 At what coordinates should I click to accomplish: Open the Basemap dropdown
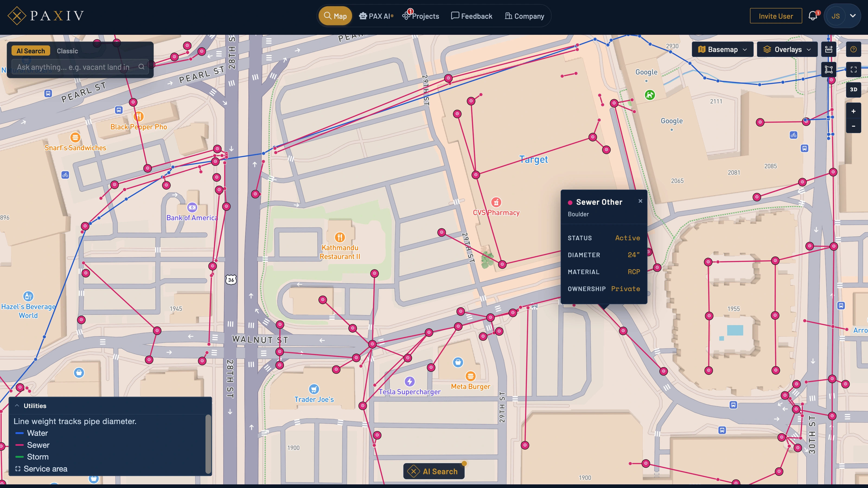pyautogui.click(x=722, y=50)
